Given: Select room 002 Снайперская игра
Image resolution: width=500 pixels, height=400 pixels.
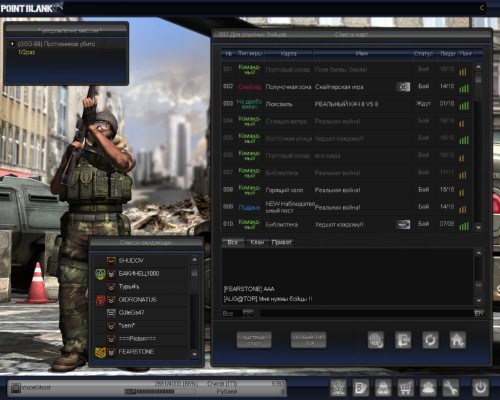Looking at the screenshot, I should pos(347,87).
